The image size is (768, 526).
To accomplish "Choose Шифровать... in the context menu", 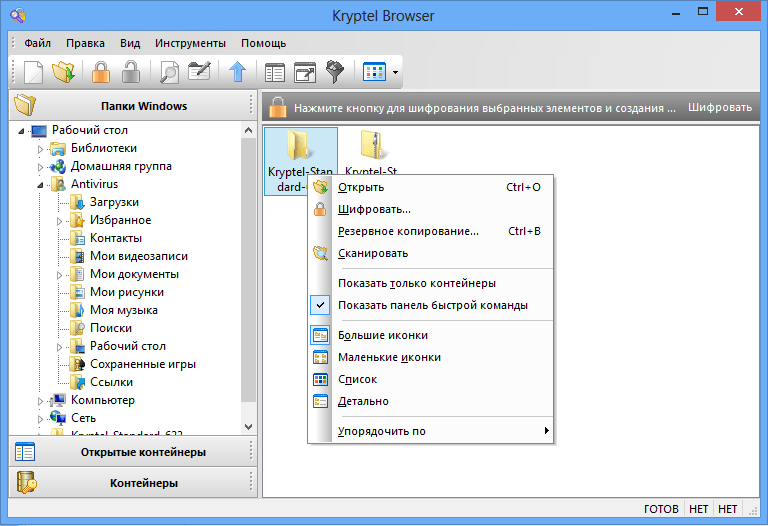I will tap(431, 209).
